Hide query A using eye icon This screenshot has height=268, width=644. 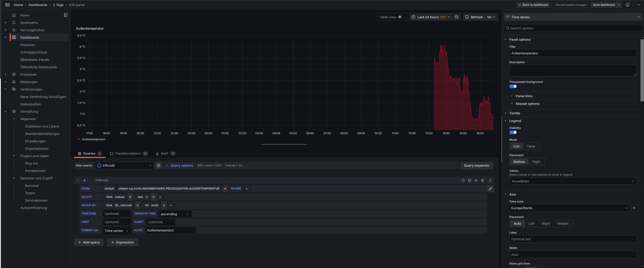[476, 180]
